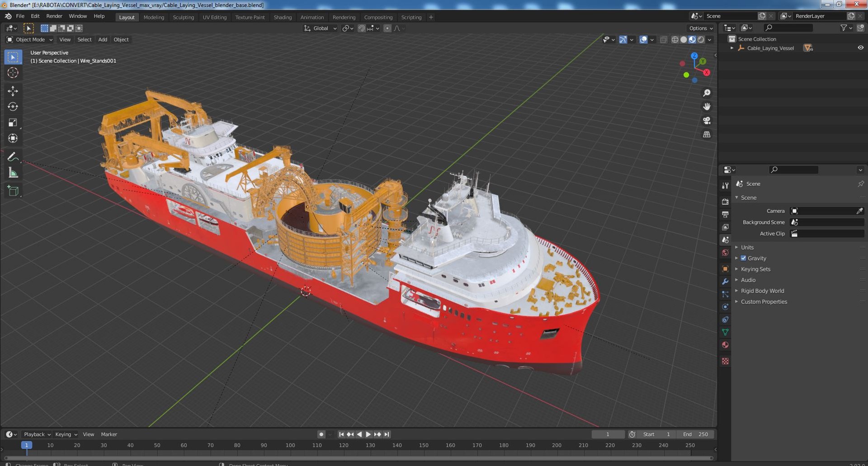Expand the Cable_Laying_Vessel collection
Viewport: 868px width, 466px height.
click(732, 48)
